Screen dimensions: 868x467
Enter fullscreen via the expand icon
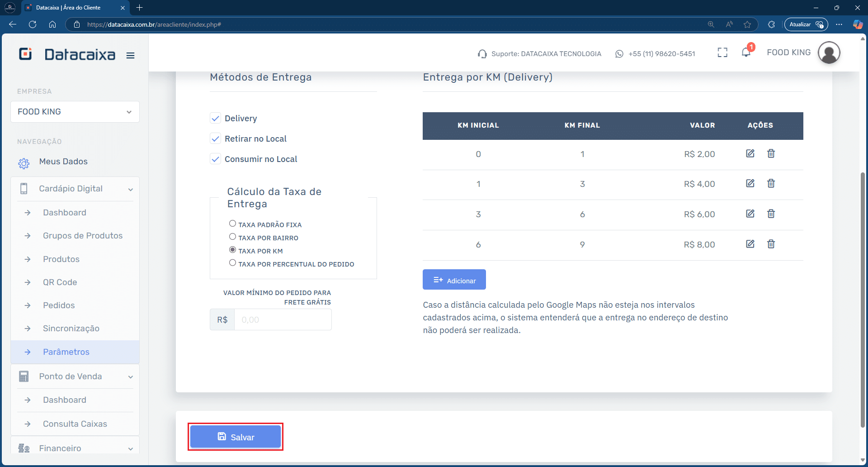pos(722,52)
